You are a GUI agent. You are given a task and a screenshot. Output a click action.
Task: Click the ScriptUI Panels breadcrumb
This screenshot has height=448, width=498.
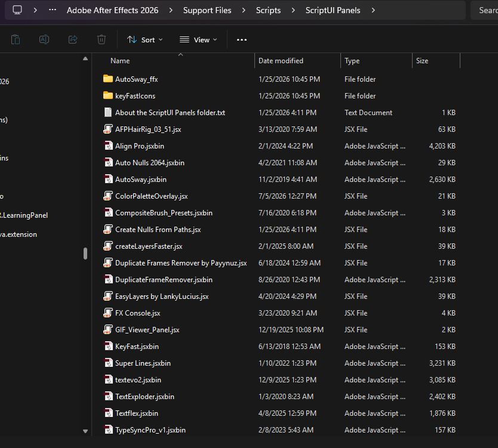coord(333,10)
